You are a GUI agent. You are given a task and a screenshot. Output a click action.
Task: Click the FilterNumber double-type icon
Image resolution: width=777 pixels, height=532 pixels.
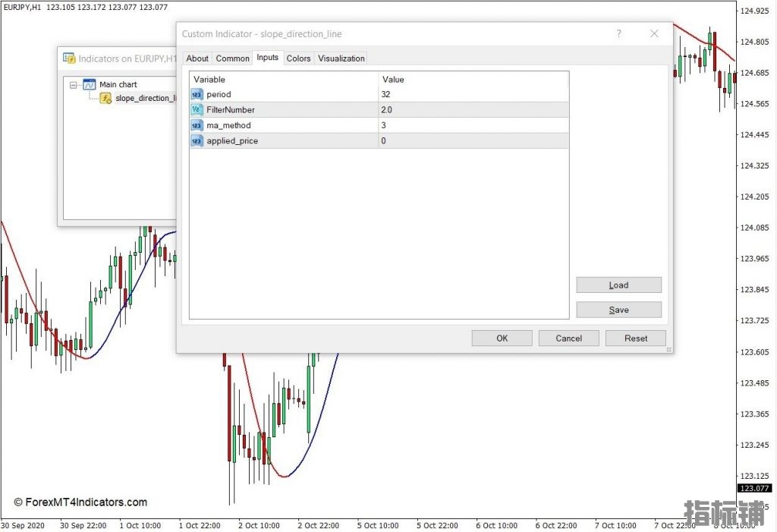pos(197,109)
